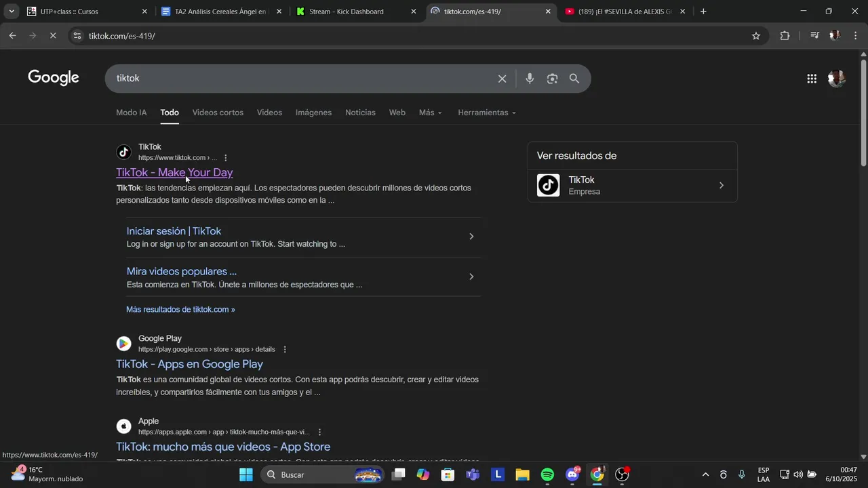Viewport: 868px width, 488px height.
Task: Switch to the Imágenes tab
Action: [x=313, y=113]
